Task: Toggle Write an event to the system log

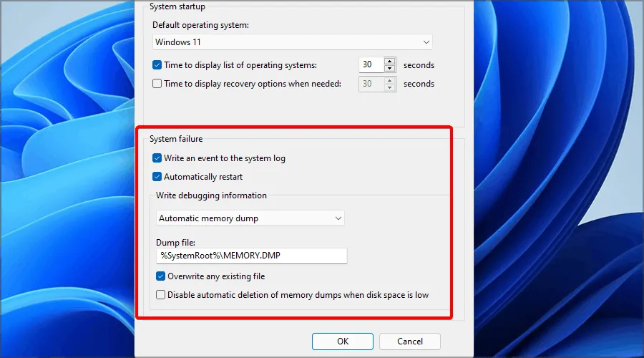Action: coord(157,158)
